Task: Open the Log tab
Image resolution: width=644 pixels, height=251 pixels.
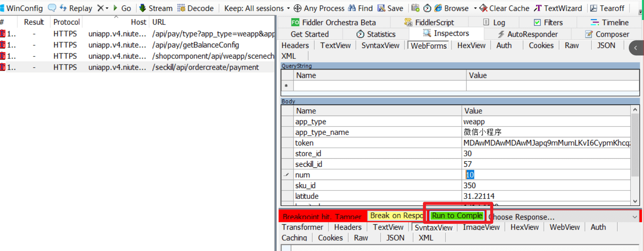Action: 494,23
